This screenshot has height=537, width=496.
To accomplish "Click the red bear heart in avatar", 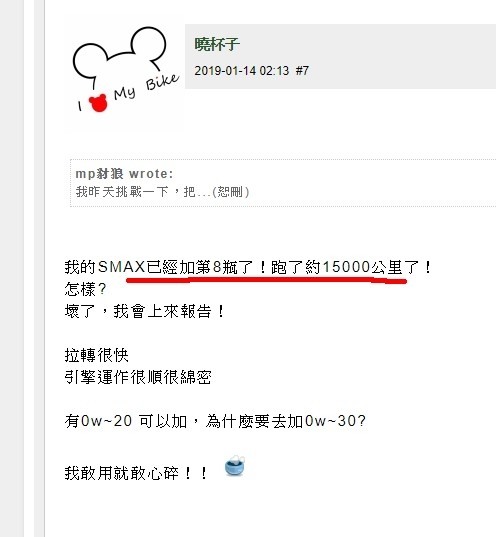I will [98, 103].
